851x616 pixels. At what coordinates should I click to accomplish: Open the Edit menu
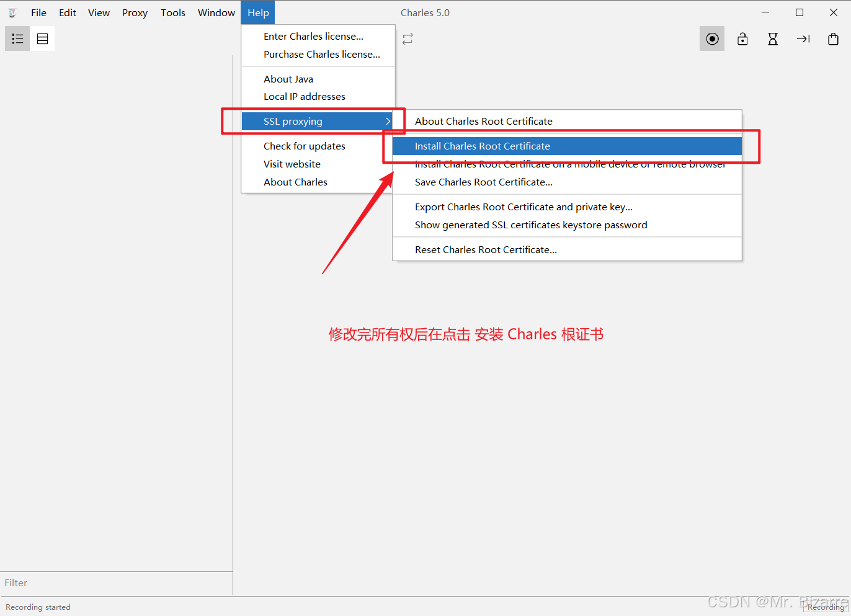click(x=68, y=12)
